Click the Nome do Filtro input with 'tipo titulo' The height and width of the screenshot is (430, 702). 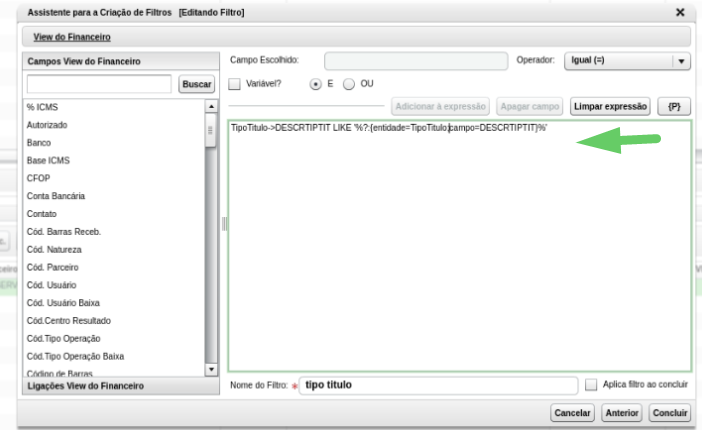click(438, 385)
